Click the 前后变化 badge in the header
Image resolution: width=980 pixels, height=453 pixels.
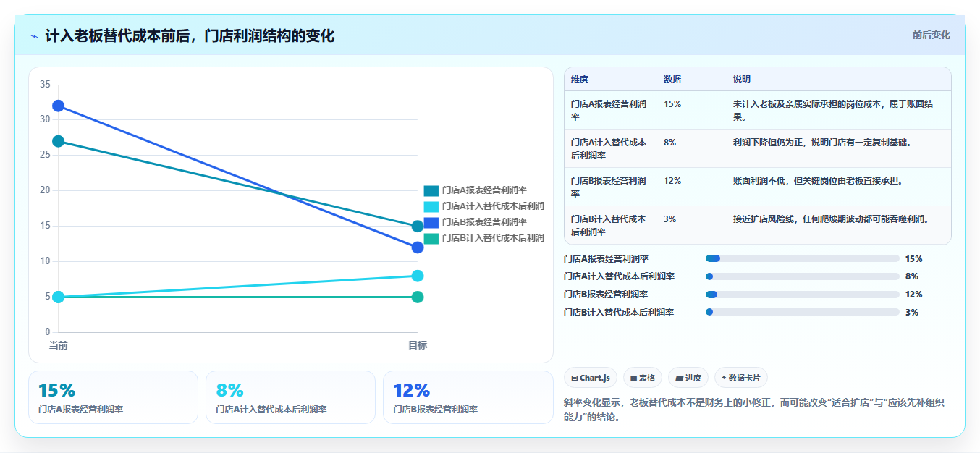coord(931,35)
